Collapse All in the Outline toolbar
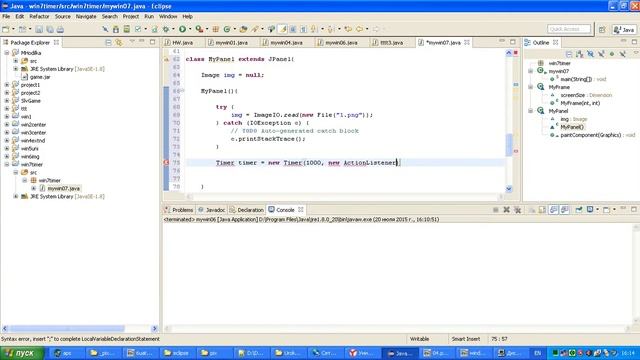Image resolution: width=640 pixels, height=360 pixels. [569, 54]
